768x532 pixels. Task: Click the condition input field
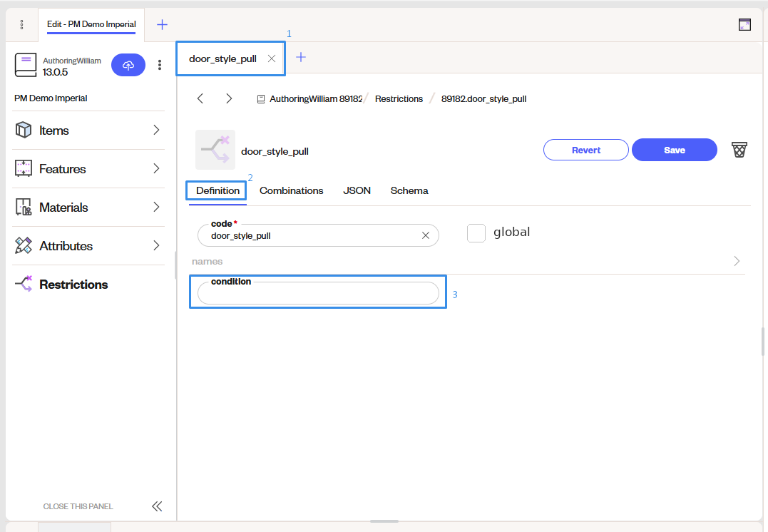point(318,293)
